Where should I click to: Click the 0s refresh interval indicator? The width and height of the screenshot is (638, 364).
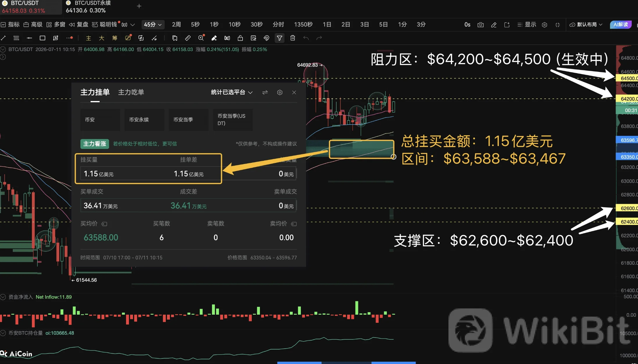(467, 25)
